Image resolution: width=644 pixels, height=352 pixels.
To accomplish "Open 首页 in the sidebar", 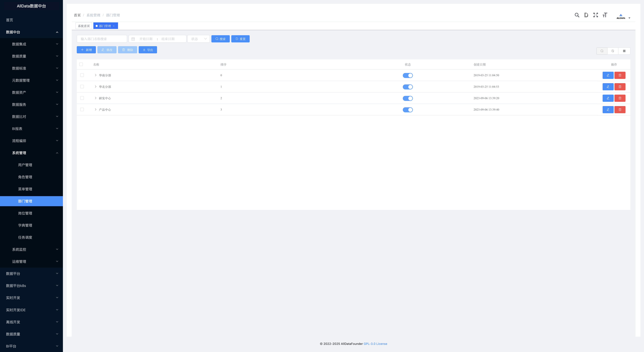I will tap(31, 20).
